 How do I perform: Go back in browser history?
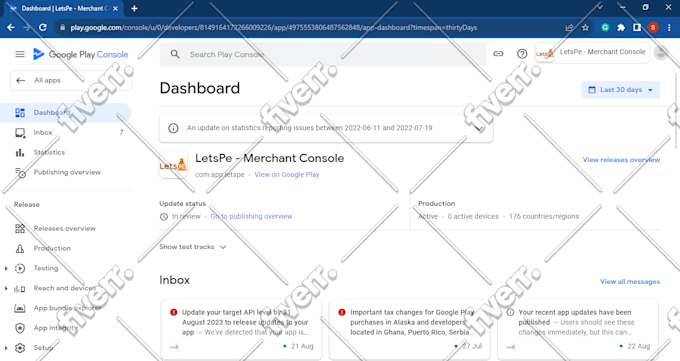click(x=11, y=27)
